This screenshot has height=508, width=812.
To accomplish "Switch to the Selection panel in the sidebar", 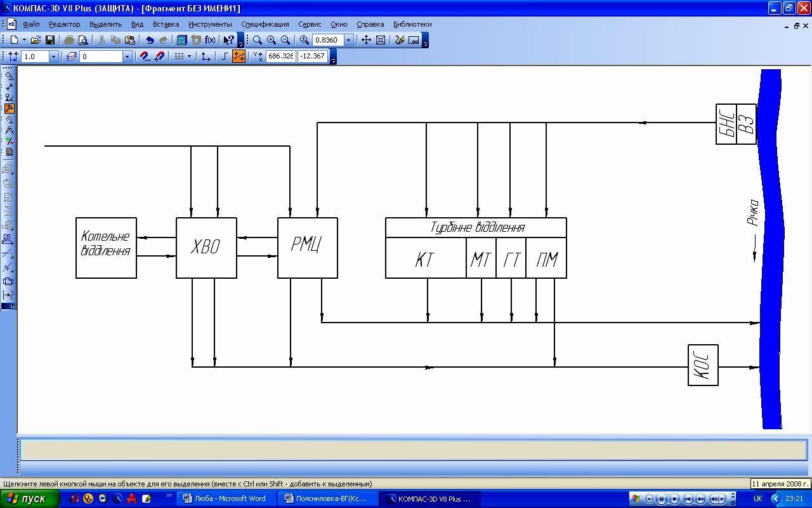I will (9, 141).
